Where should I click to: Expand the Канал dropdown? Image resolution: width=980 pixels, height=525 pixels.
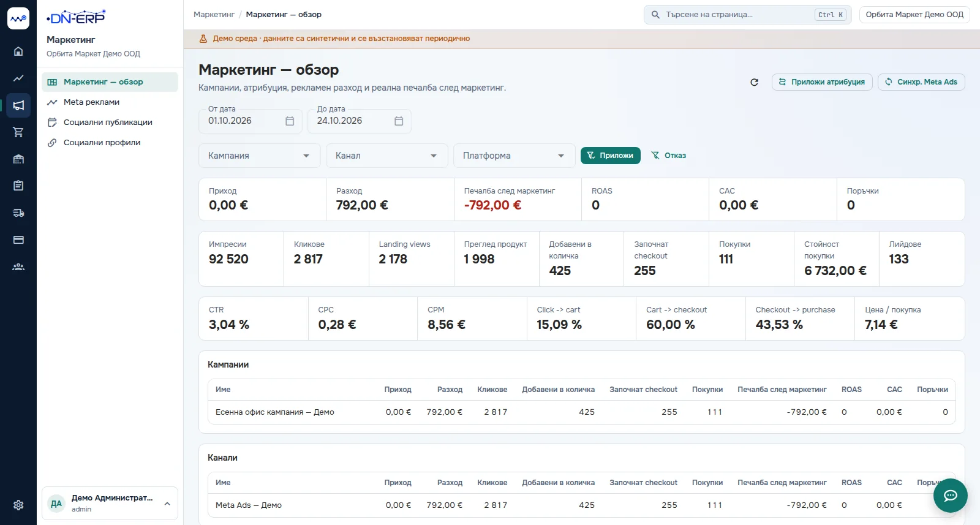pos(387,156)
